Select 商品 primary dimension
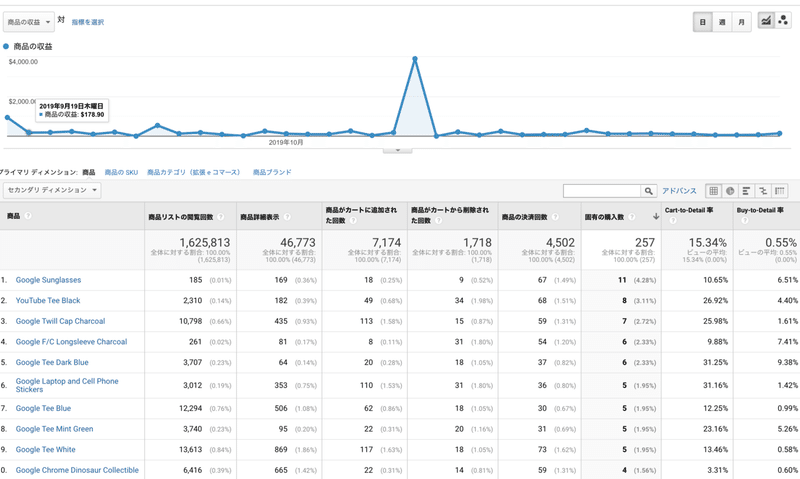The height and width of the screenshot is (479, 800). [89, 172]
